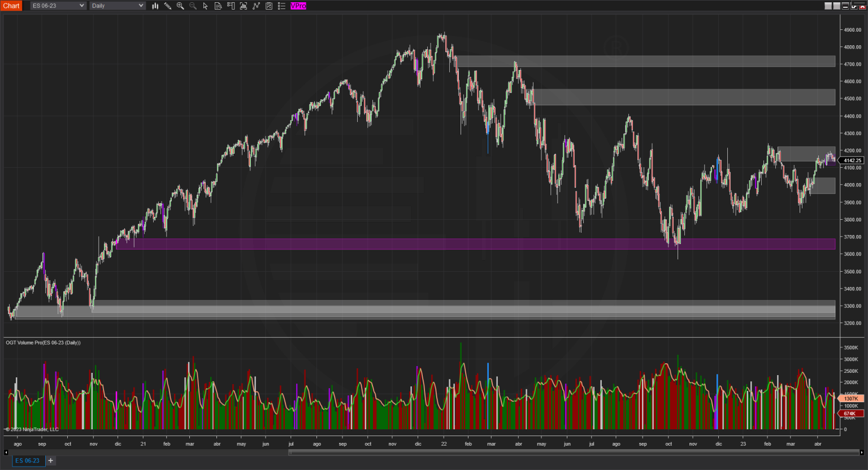Show the Data Box icon
Viewport: 868px width, 470px height.
[218, 6]
